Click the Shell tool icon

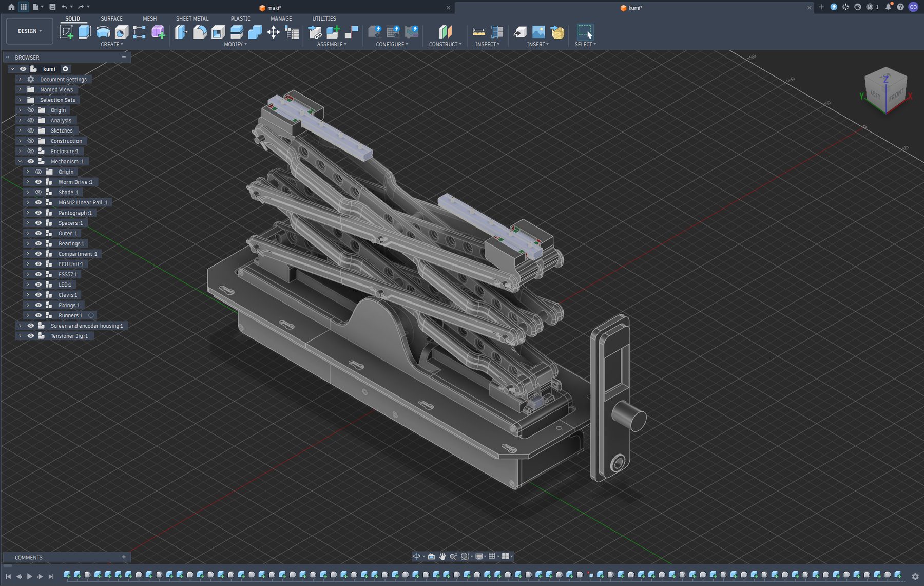[218, 32]
